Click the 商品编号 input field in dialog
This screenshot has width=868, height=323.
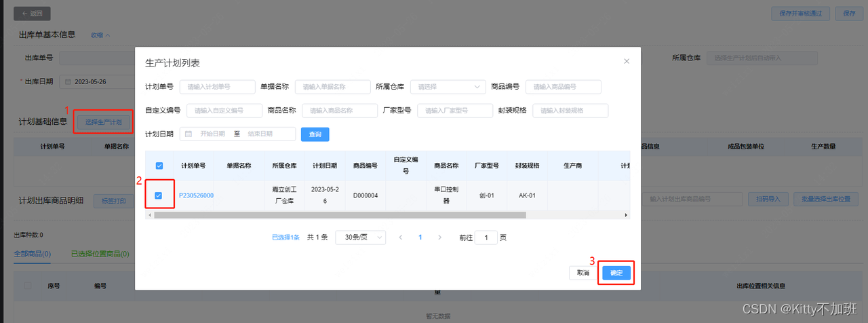564,87
